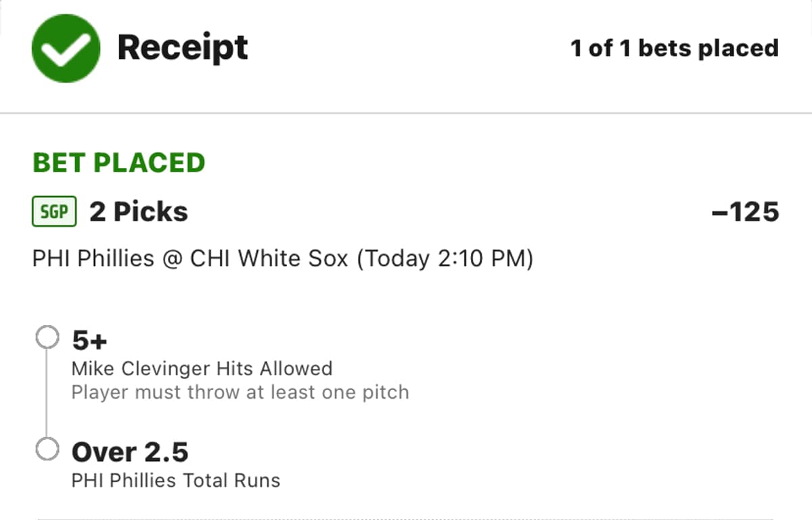Screen dimensions: 812x520
Task: Open the PHI Phillies @ CHI White Sox matchup
Action: 282,259
